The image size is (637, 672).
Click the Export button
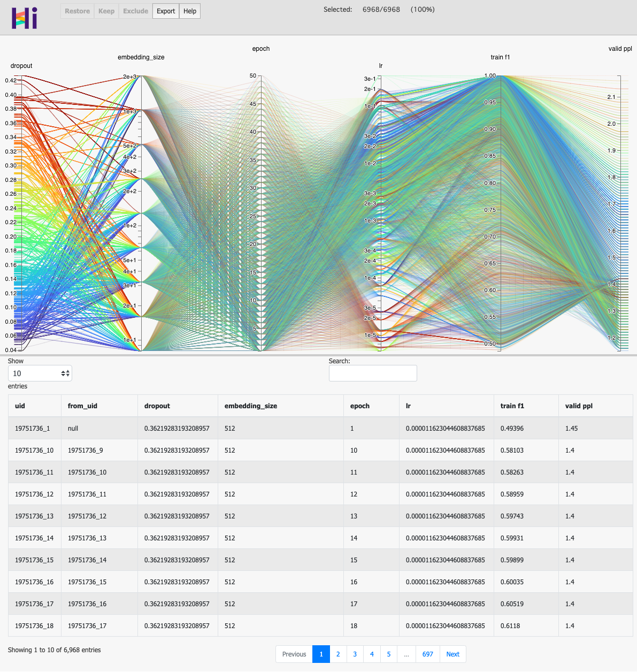165,11
